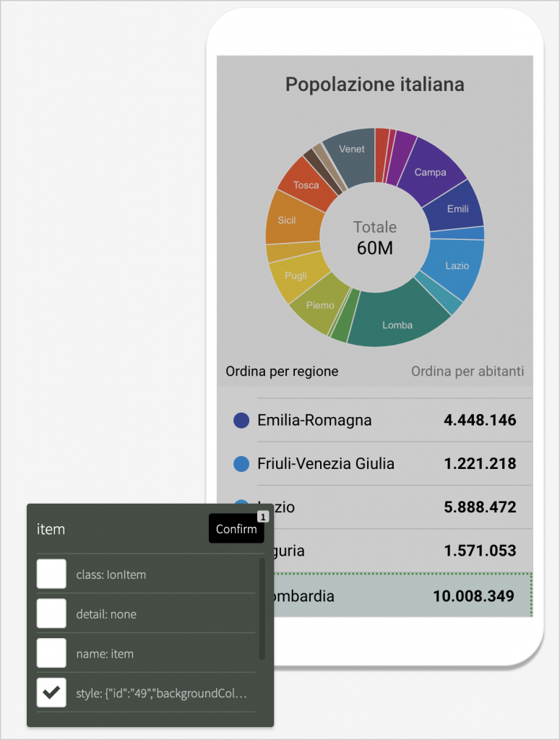Click the name: item label
560x740 pixels.
point(105,653)
